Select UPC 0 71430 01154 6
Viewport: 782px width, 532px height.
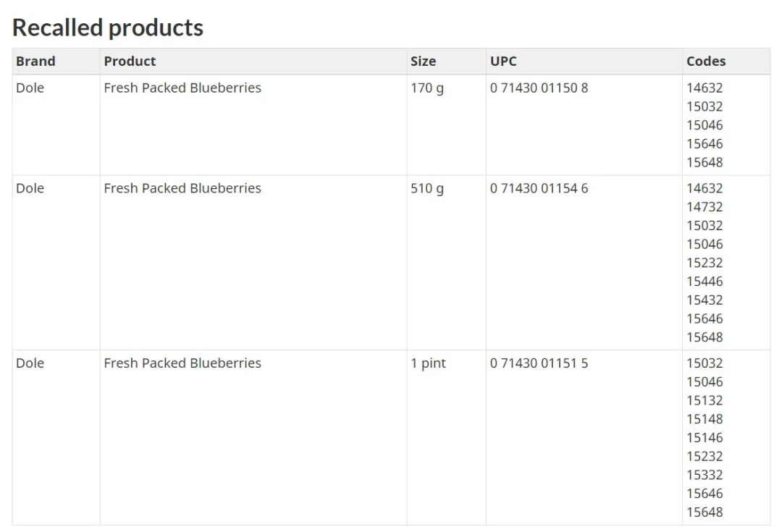(539, 188)
